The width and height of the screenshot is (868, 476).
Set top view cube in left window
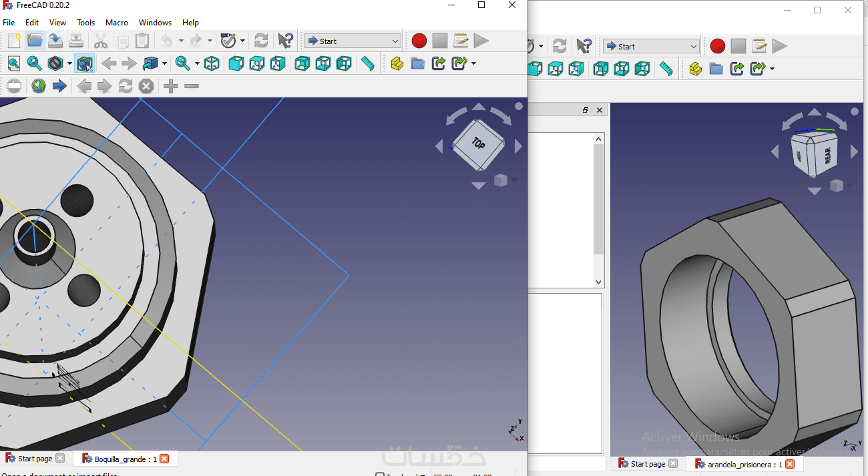tap(257, 63)
